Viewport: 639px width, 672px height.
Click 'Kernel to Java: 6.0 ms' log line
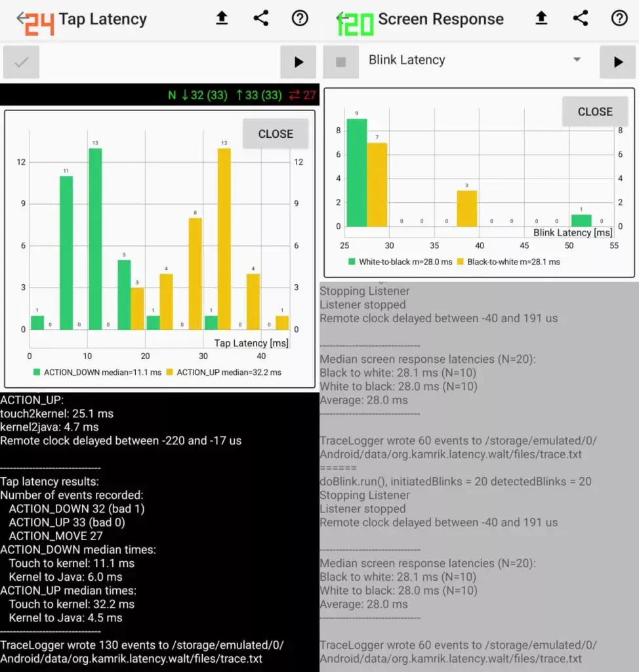(66, 577)
